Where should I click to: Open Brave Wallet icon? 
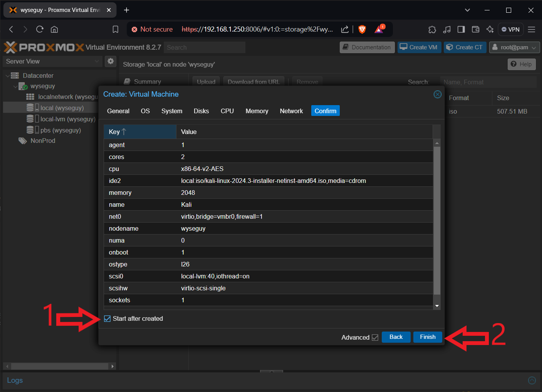475,29
